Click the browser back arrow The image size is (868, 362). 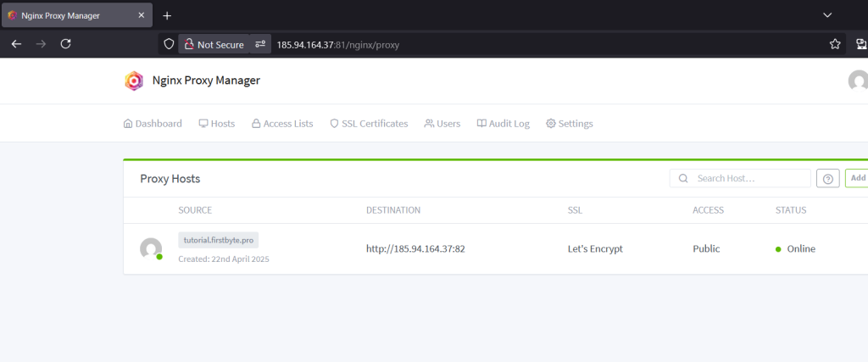click(x=17, y=44)
